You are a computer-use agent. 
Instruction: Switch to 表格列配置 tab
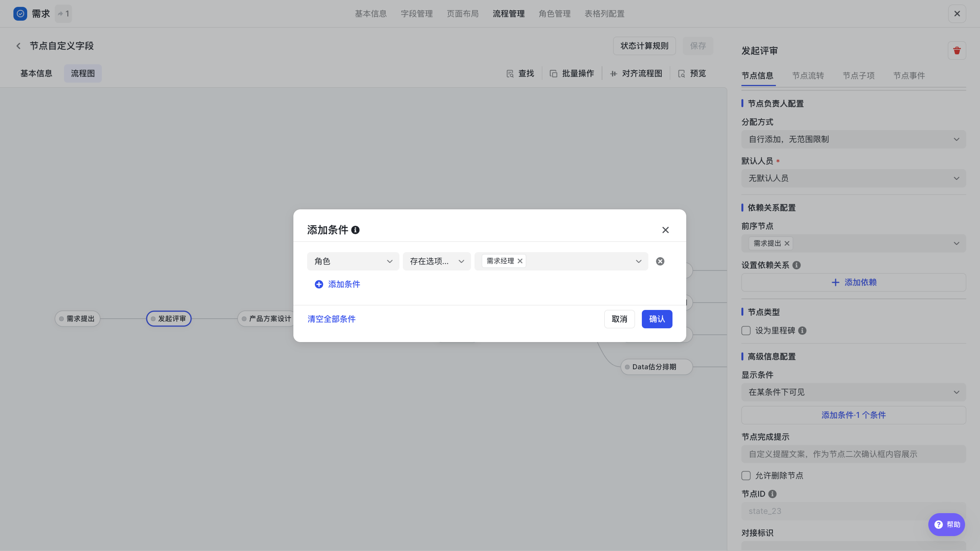click(605, 14)
